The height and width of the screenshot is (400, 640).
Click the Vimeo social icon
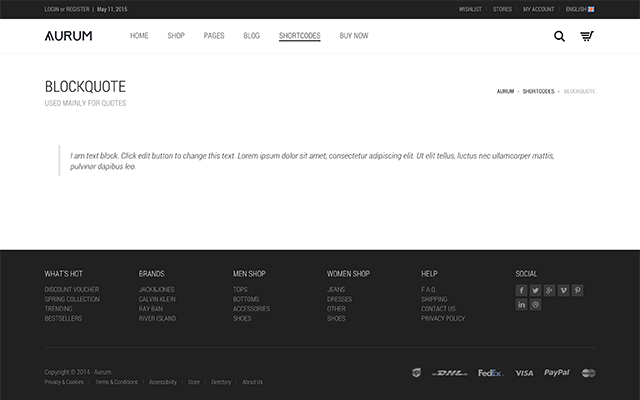564,290
